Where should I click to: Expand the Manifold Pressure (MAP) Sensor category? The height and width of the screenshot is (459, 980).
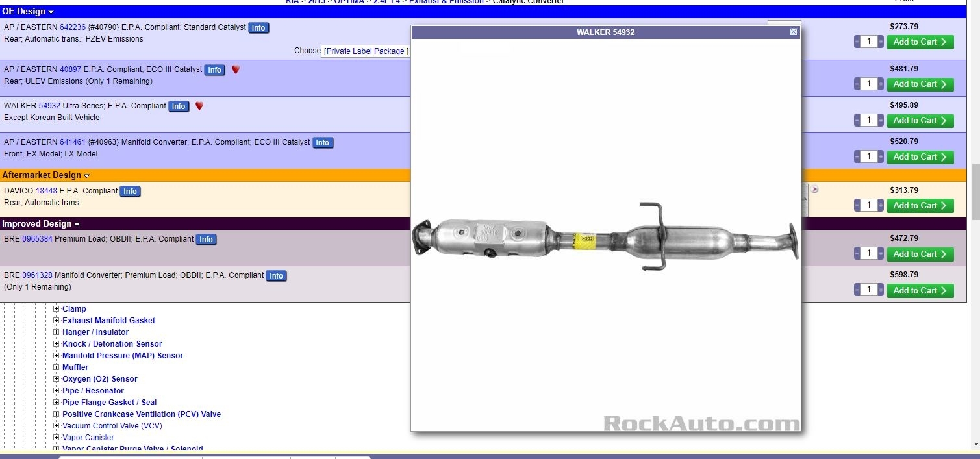[x=57, y=356]
